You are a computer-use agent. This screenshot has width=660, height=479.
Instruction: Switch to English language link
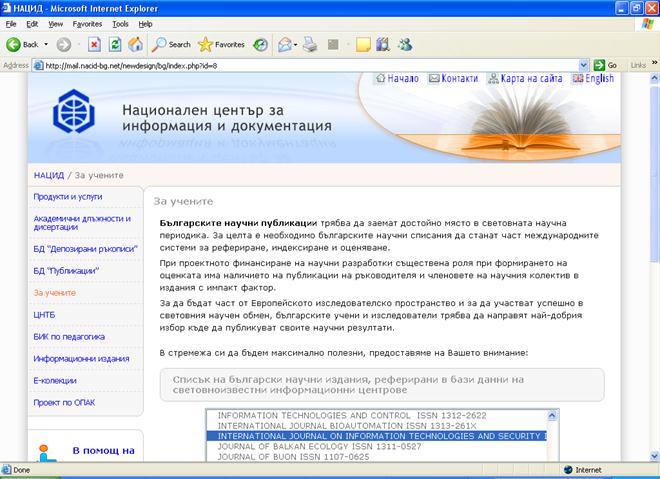click(x=599, y=78)
